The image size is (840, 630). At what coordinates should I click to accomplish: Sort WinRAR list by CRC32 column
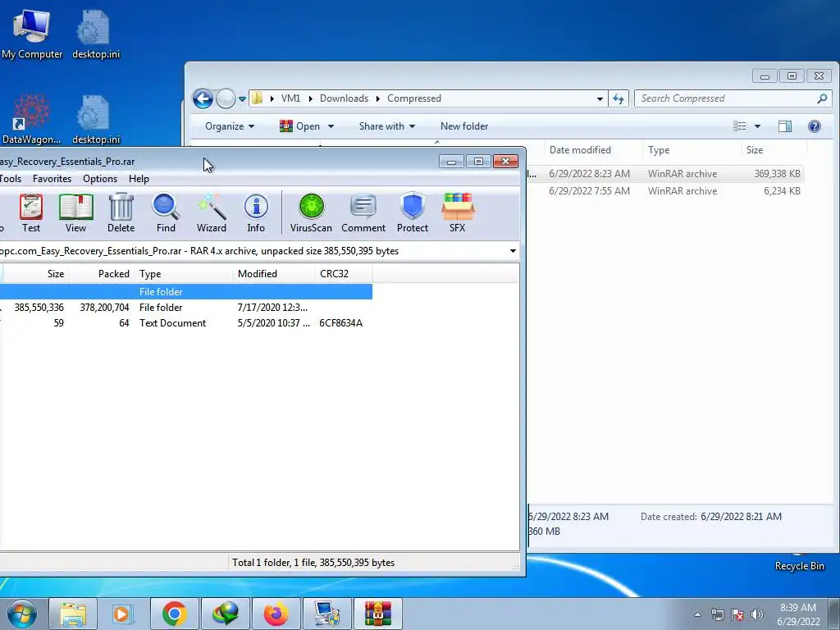344,274
